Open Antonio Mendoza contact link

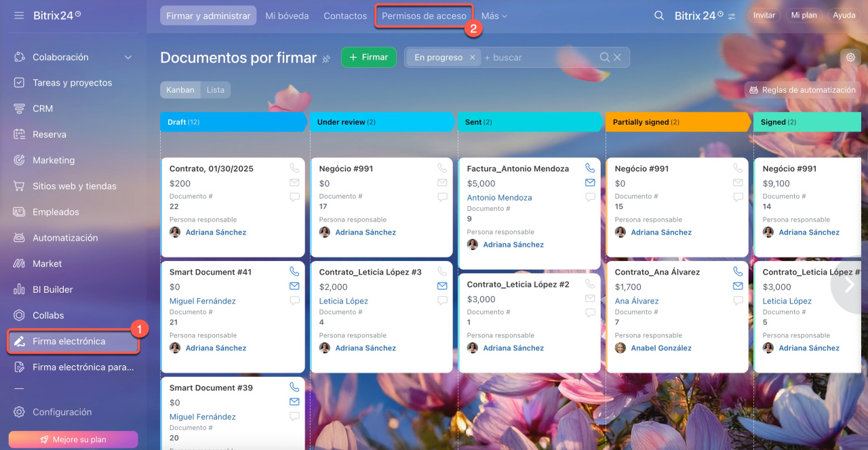499,198
